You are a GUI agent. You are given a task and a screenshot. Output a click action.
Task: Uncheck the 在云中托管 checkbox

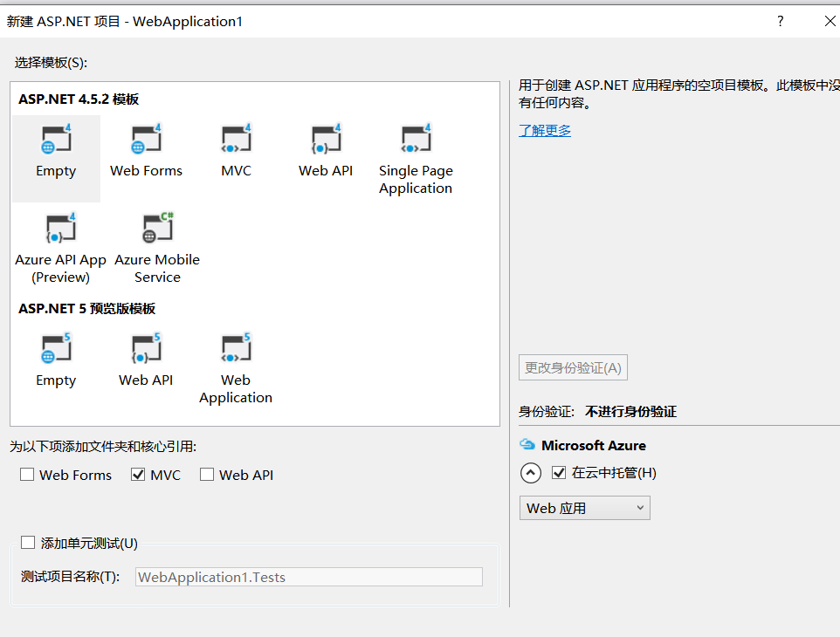[560, 473]
